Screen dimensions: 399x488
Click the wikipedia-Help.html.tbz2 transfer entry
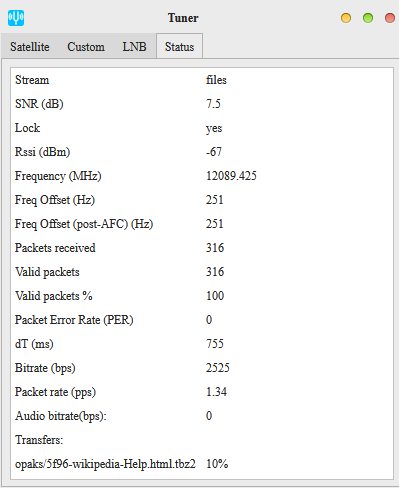point(105,464)
